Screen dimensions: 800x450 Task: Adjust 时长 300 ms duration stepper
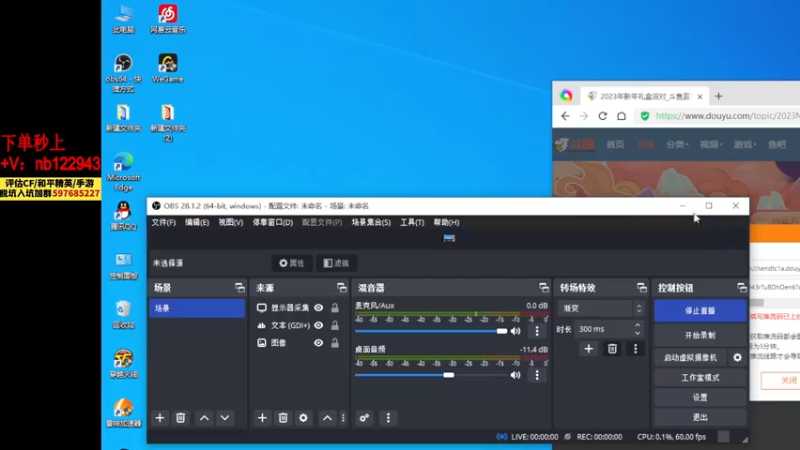click(638, 329)
